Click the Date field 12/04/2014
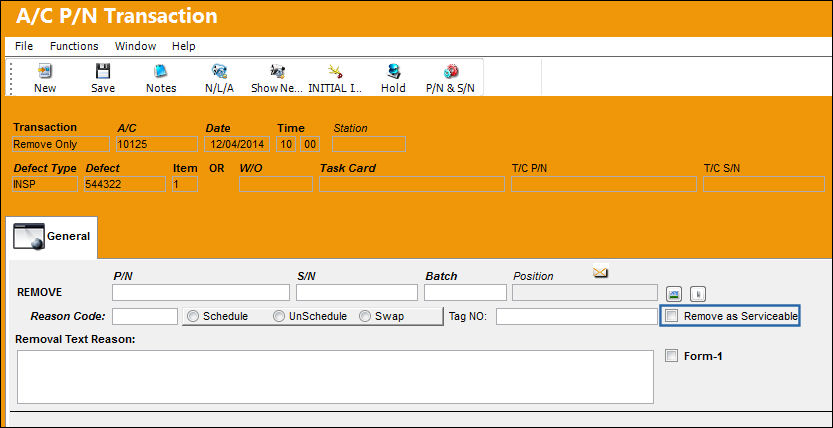 pos(237,144)
